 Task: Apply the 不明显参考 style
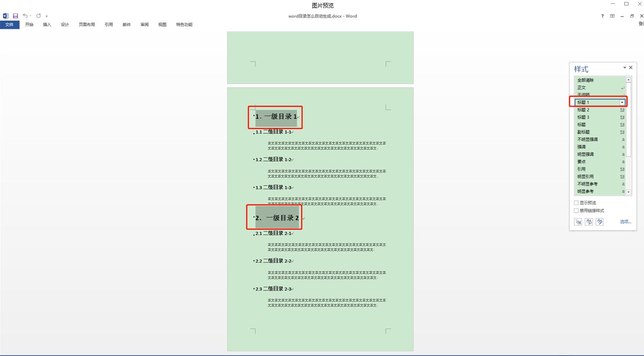click(600, 184)
